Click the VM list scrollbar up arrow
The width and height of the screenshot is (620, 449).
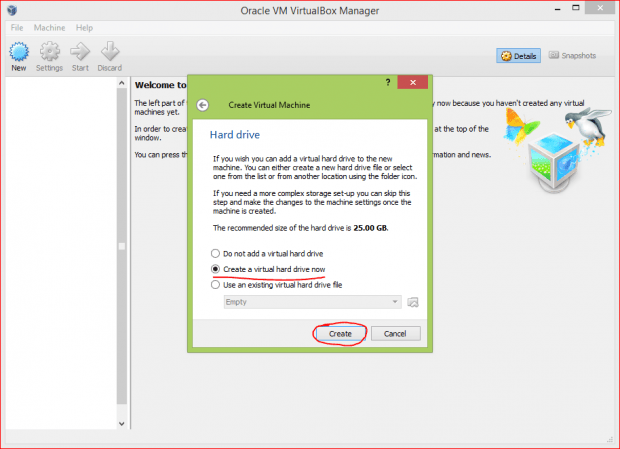click(122, 83)
